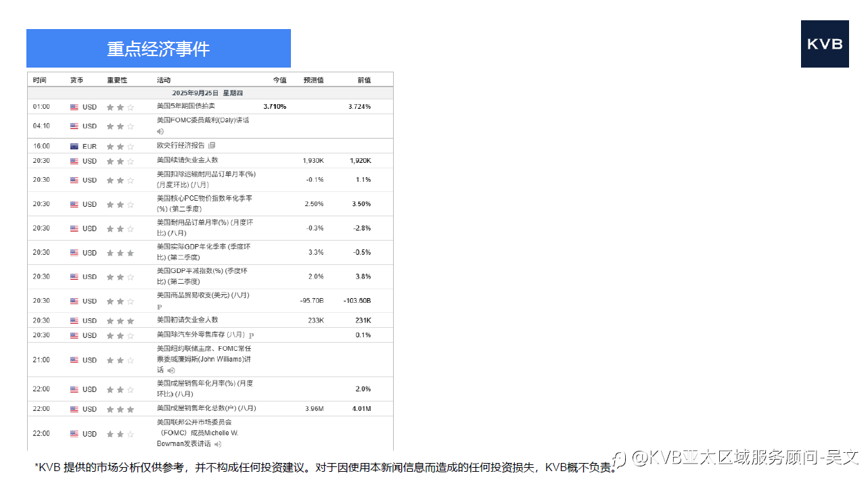Click importance stars for 美国耐用品订单月率
This screenshot has height=488, width=868.
120,228
